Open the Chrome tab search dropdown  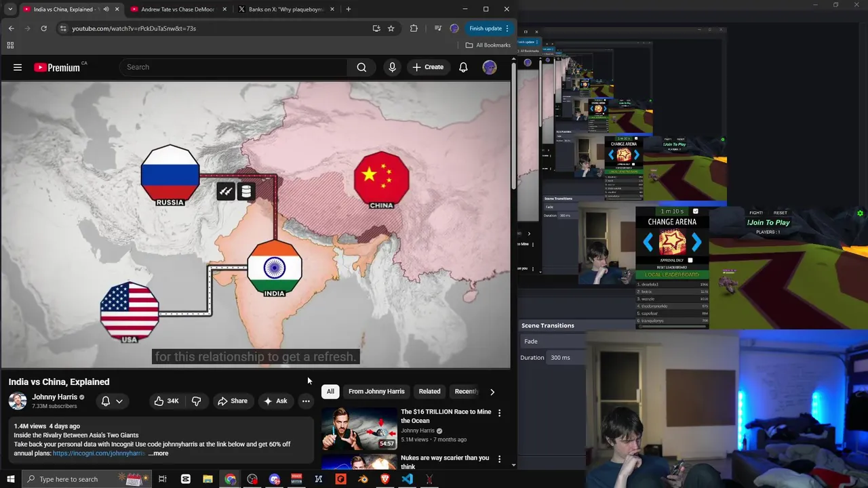click(10, 9)
